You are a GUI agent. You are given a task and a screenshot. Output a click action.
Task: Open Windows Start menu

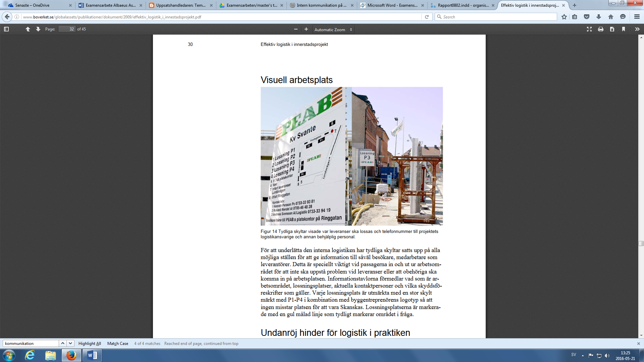point(9,355)
